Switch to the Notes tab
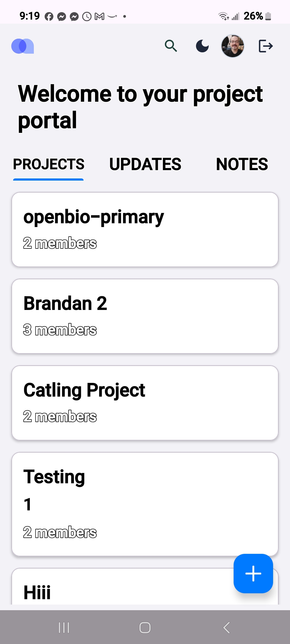The width and height of the screenshot is (290, 644). pyautogui.click(x=242, y=164)
